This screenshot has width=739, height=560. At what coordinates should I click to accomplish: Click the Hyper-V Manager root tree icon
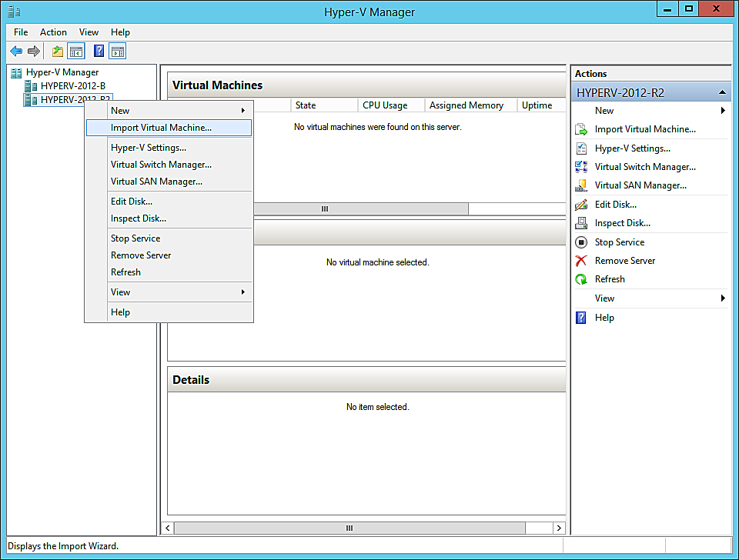tap(16, 73)
